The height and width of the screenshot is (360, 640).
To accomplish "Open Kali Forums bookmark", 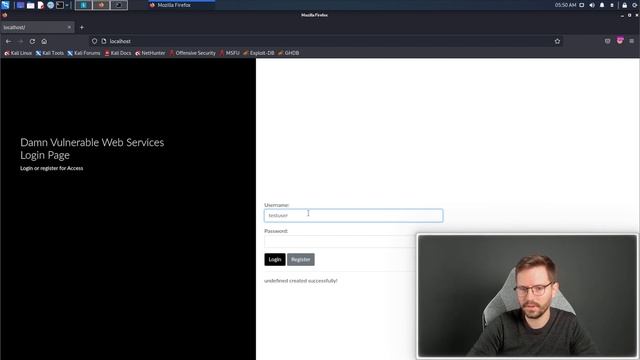I will (x=84, y=53).
